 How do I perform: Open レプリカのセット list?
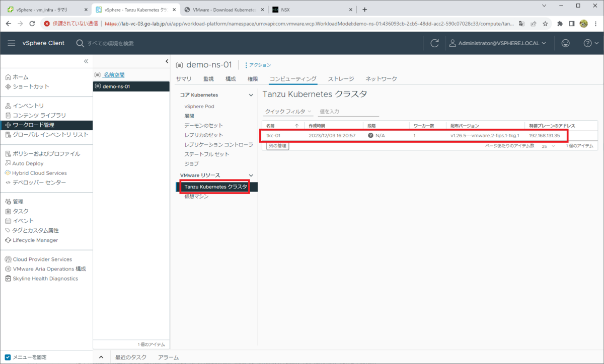[203, 135]
